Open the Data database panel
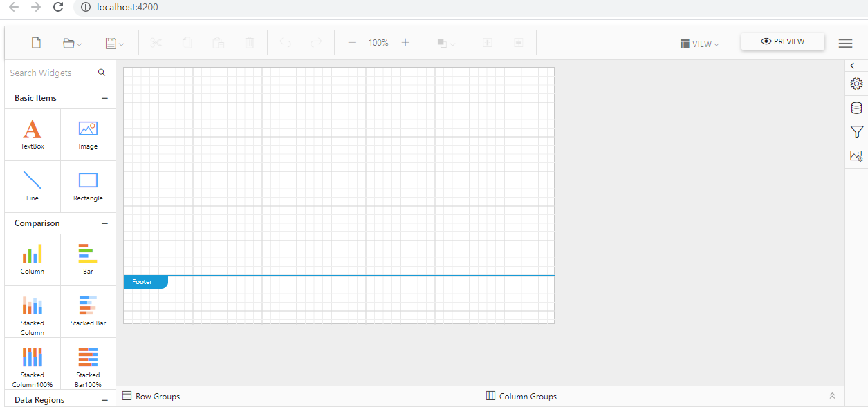Screen dimensions: 868x407 tap(856, 108)
